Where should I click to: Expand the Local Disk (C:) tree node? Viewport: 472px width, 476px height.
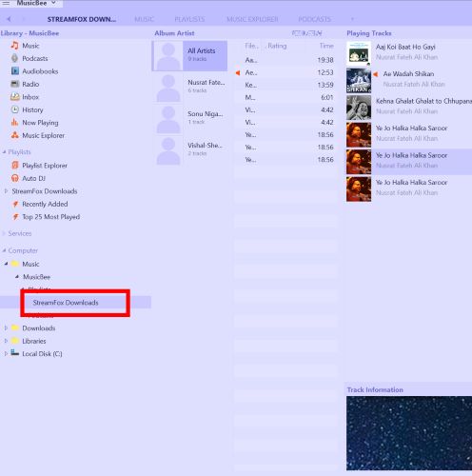click(x=6, y=353)
